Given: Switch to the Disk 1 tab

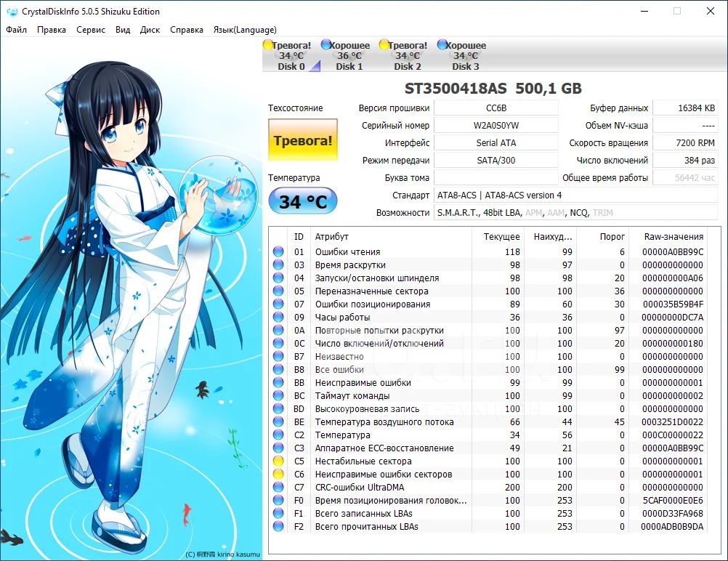Looking at the screenshot, I should click(349, 56).
